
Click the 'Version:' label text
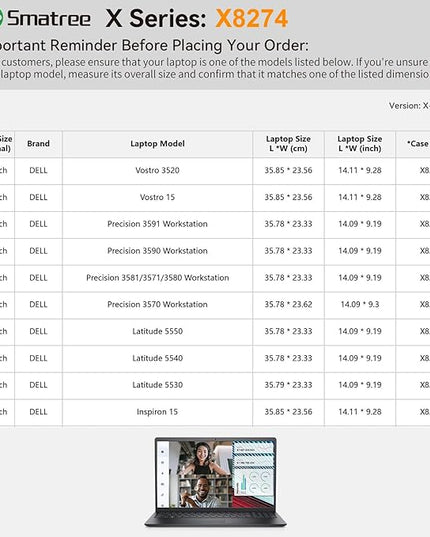(x=404, y=106)
